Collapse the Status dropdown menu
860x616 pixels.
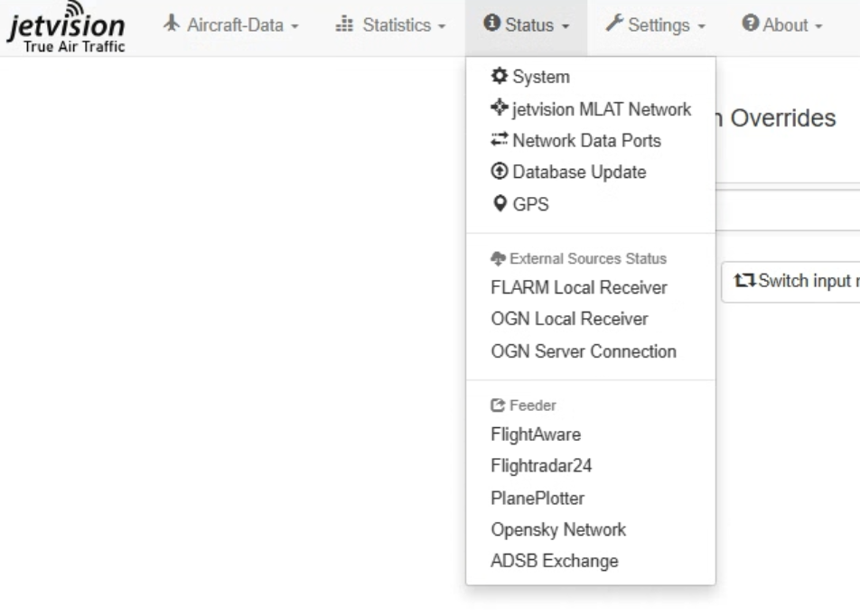click(527, 25)
